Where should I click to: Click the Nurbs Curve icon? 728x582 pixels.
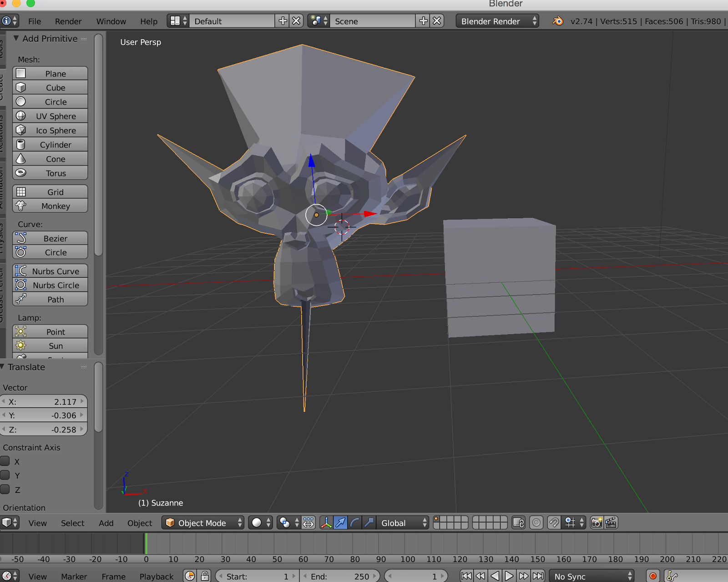[x=21, y=271]
